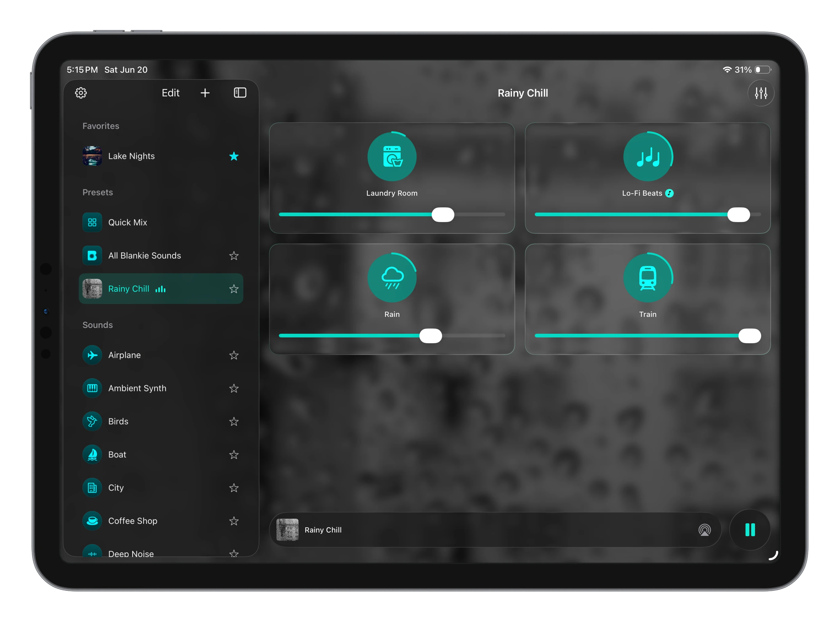
Task: Toggle Rain cloud sound icon
Action: pyautogui.click(x=392, y=278)
